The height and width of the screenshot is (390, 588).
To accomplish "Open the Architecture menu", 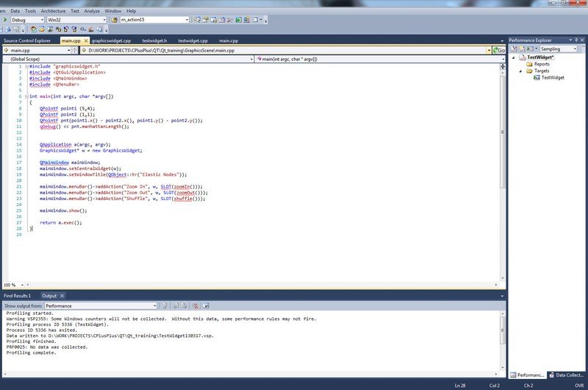I will coord(53,12).
